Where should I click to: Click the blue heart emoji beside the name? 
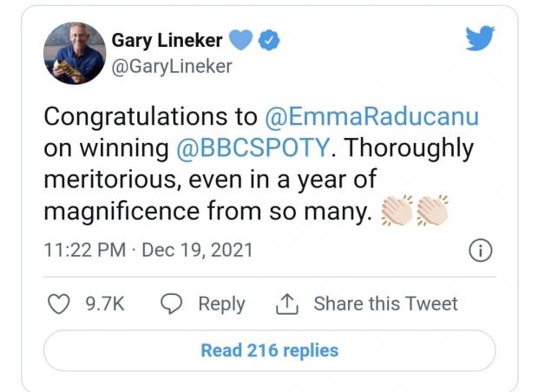coord(242,40)
